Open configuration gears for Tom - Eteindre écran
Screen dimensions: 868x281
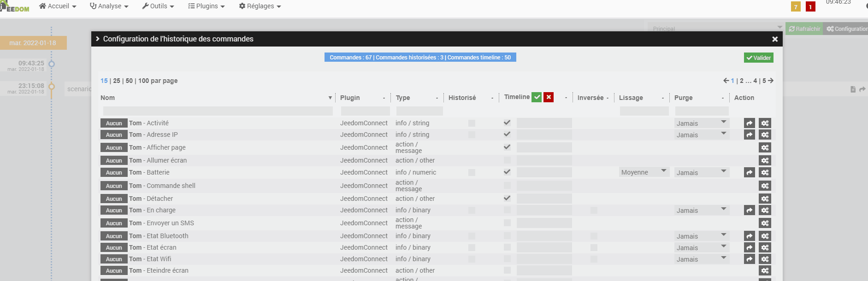click(x=765, y=270)
